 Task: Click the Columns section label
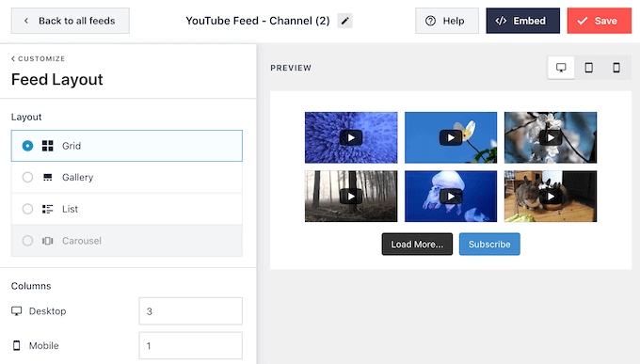pos(31,286)
